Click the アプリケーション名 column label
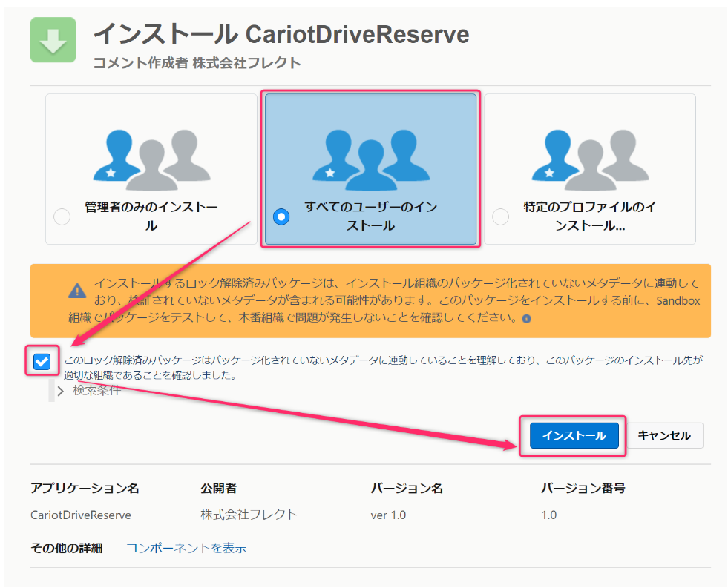The image size is (728, 588). pos(85,489)
